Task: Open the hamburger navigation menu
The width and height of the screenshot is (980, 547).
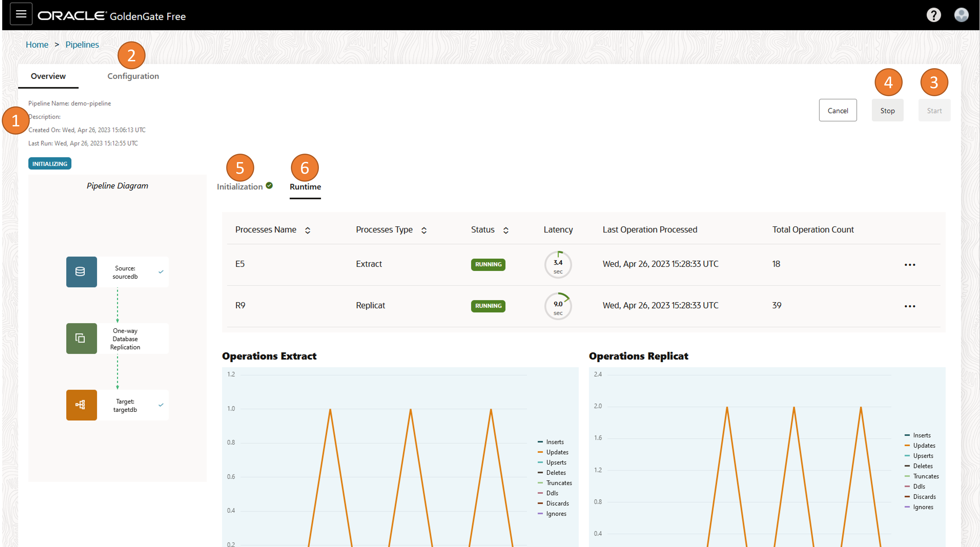Action: click(x=21, y=14)
